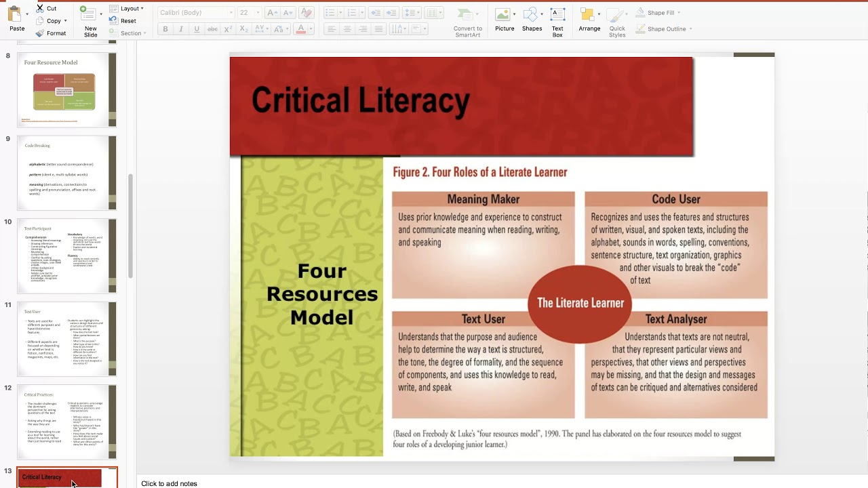Viewport: 868px width, 488px height.
Task: Insert a Text Box
Action: (x=557, y=22)
